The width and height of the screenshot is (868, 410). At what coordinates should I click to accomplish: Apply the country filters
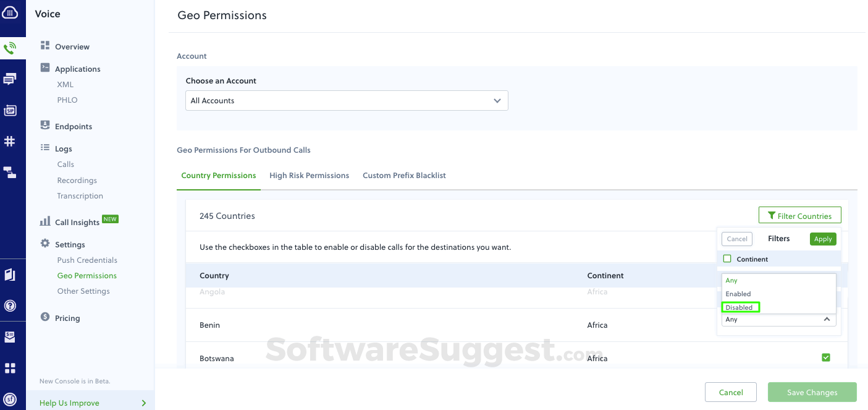tap(823, 239)
